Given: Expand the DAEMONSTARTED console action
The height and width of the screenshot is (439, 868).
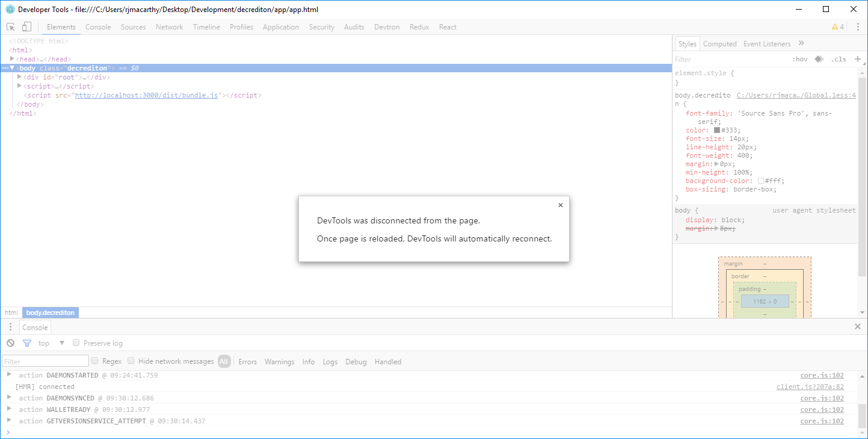Looking at the screenshot, I should (x=8, y=375).
